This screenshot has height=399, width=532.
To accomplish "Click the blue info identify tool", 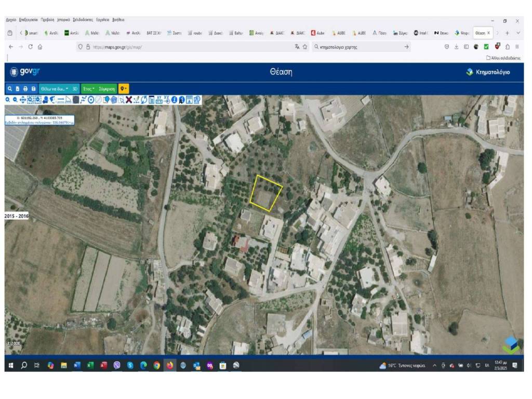I will [x=174, y=100].
